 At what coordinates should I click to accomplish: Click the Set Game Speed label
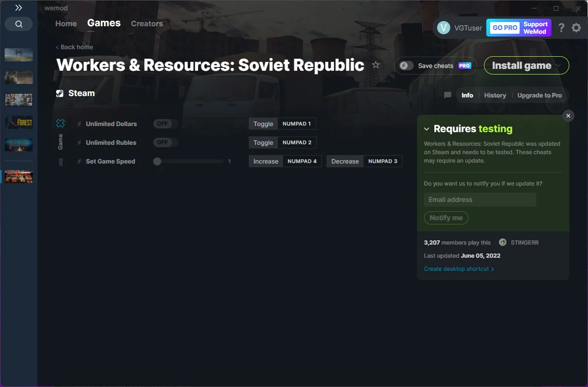pyautogui.click(x=111, y=161)
